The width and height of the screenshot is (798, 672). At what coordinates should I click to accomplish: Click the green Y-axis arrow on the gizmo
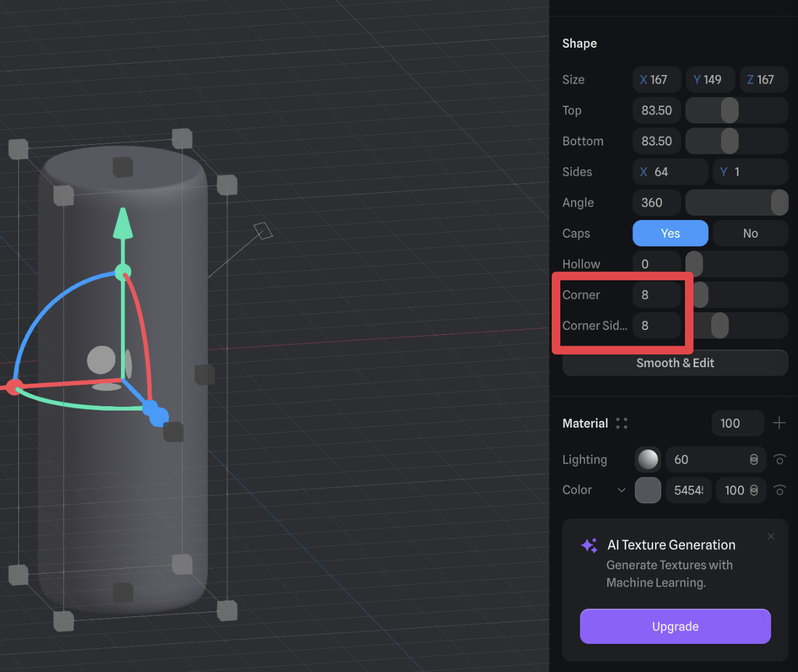coord(123,224)
